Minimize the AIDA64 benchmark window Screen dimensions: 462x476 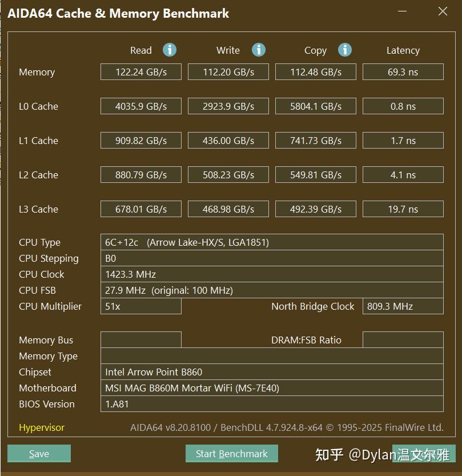point(402,11)
